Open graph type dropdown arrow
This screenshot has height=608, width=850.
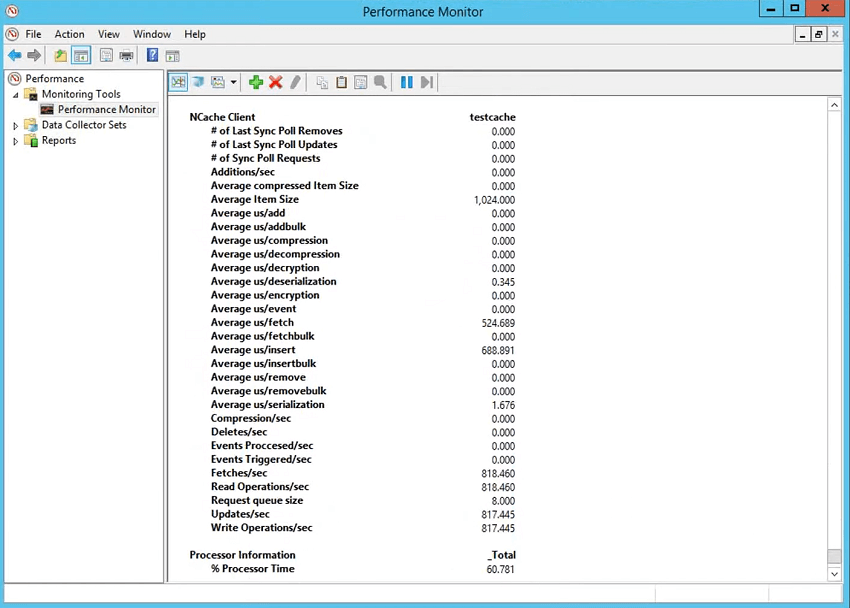234,82
